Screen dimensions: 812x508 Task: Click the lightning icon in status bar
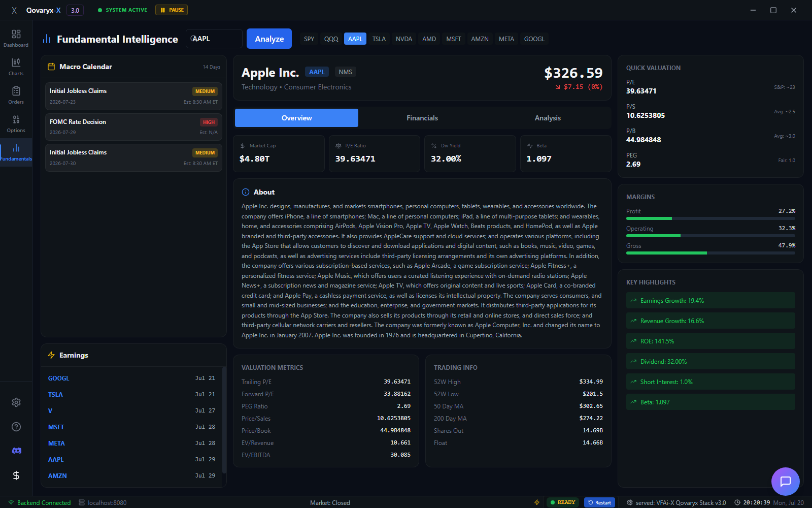(537, 502)
